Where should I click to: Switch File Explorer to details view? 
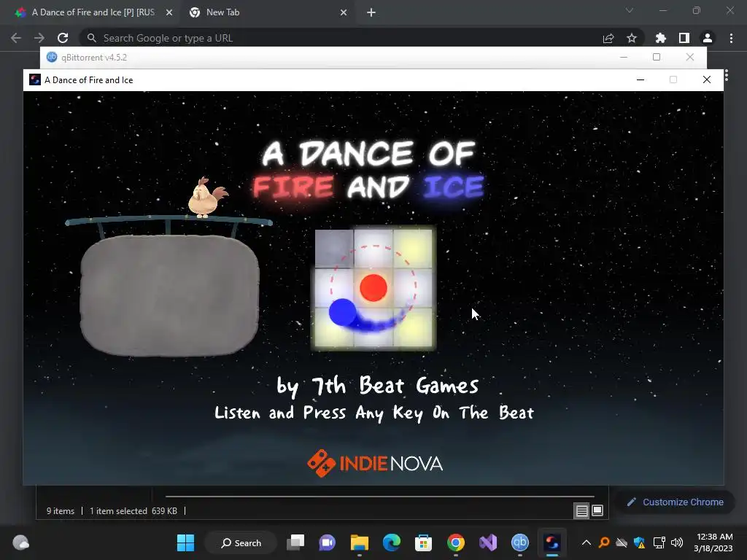(x=581, y=511)
